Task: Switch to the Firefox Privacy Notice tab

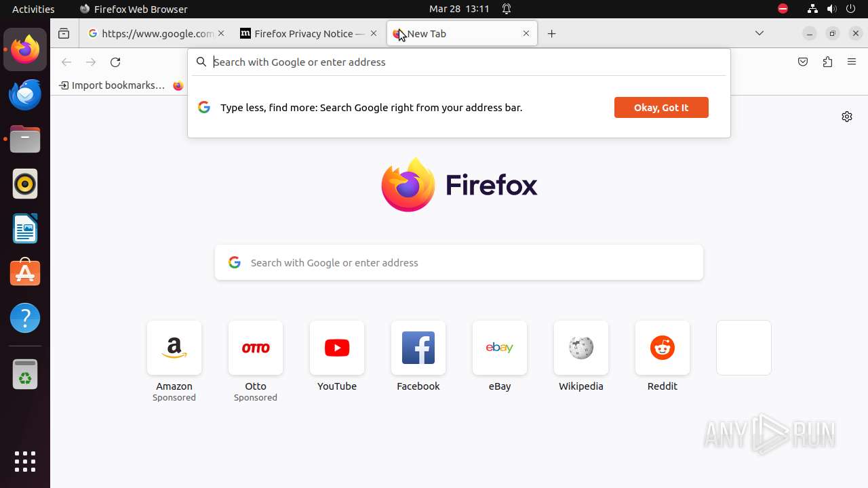Action: point(309,33)
